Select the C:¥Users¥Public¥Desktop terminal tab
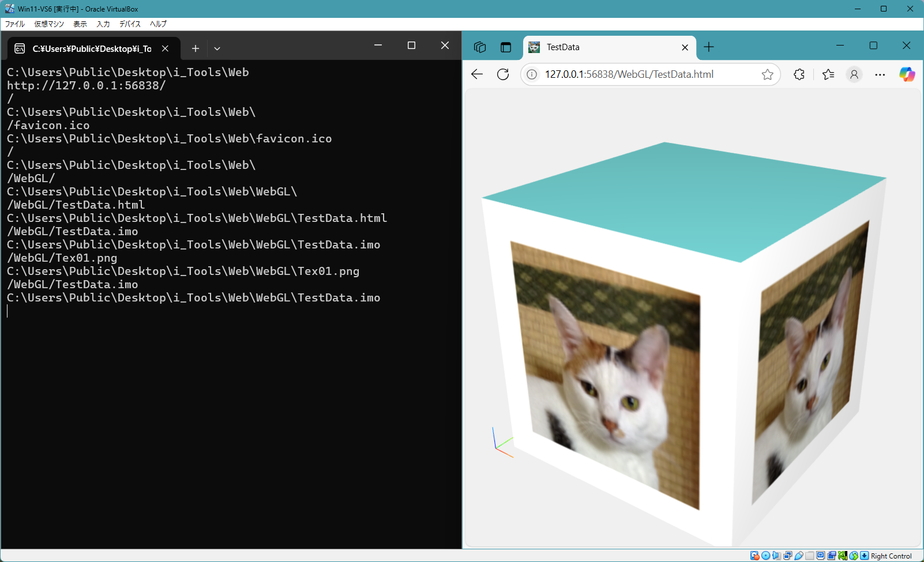 tap(92, 48)
